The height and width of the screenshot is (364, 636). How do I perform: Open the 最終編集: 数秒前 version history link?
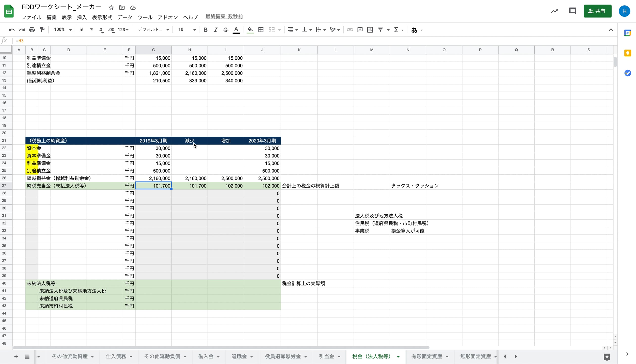tap(224, 17)
